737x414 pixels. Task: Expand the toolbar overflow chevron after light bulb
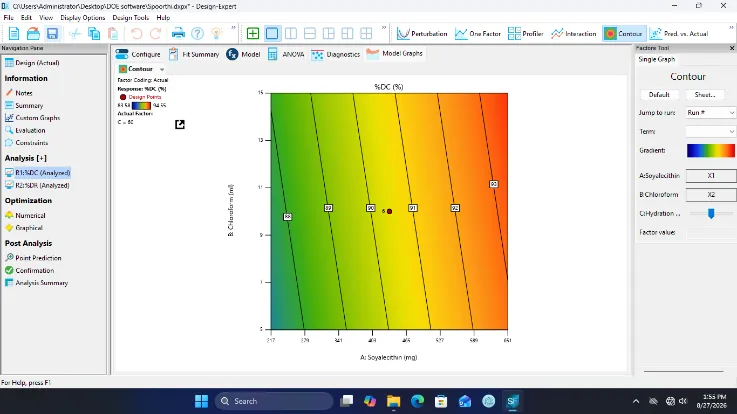[x=233, y=28]
